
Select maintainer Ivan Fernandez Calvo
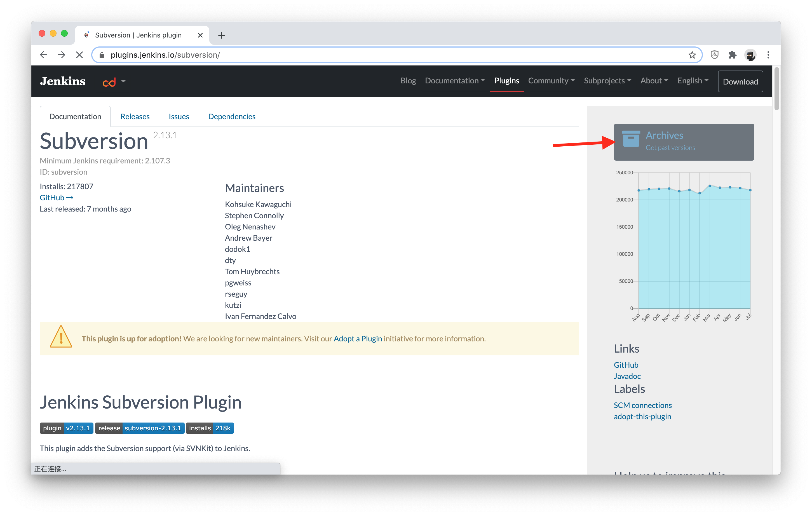tap(260, 316)
